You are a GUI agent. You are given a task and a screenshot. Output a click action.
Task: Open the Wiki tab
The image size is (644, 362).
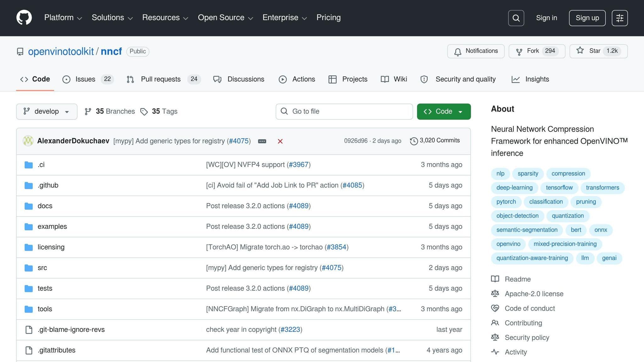click(394, 79)
